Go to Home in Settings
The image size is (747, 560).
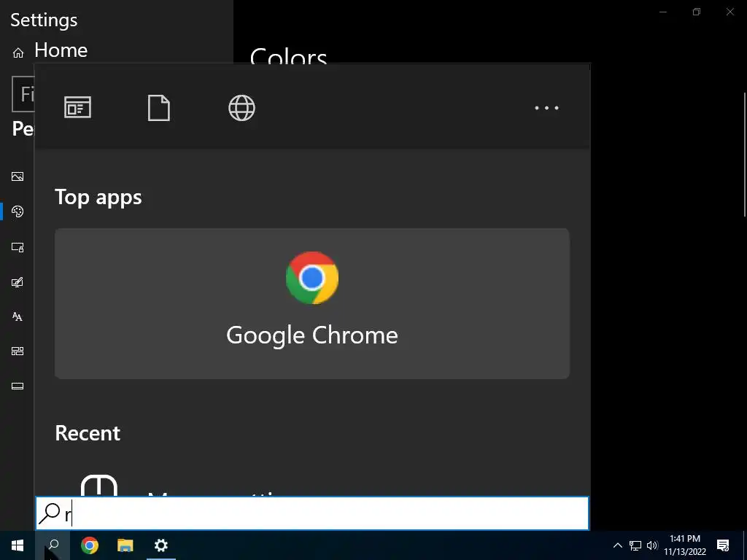click(61, 50)
